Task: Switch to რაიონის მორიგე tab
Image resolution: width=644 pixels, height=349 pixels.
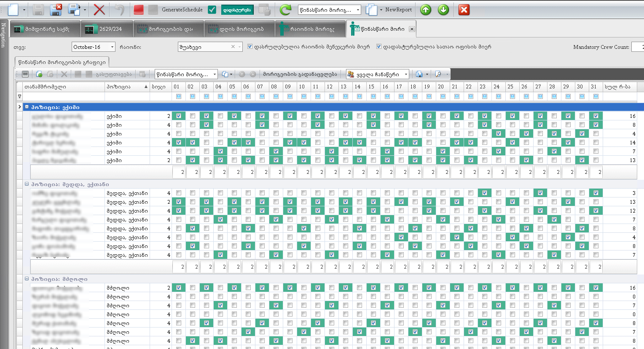Action: (x=310, y=29)
